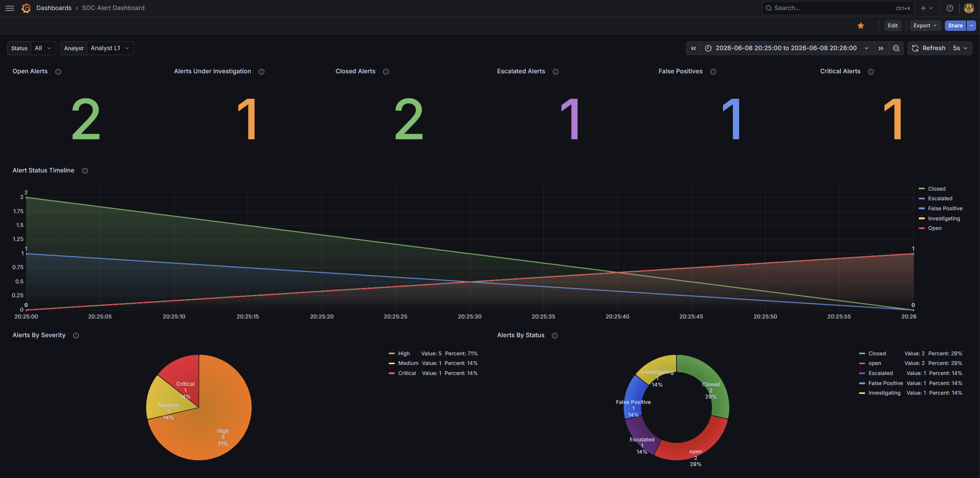Click the Critical Alerts value 1
Screen dimensions: 980x478
[893, 119]
